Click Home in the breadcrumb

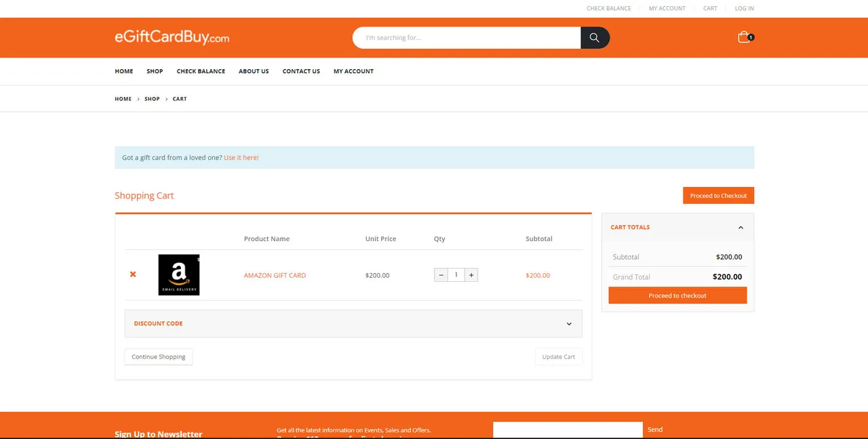coord(123,99)
